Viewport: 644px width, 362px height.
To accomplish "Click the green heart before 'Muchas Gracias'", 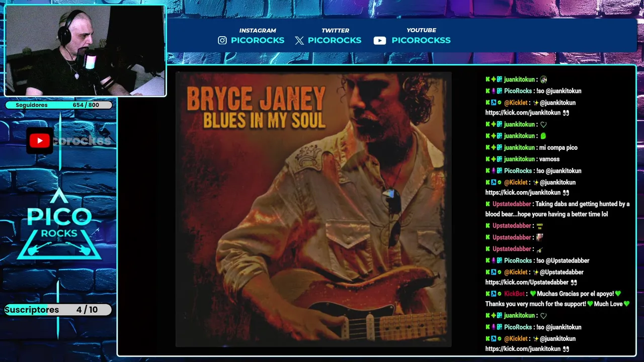I will pyautogui.click(x=533, y=294).
